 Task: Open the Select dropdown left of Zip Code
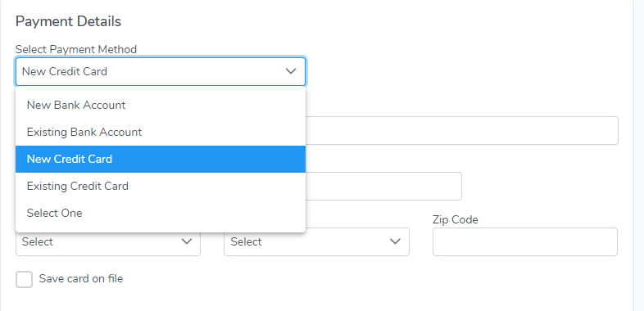click(316, 241)
